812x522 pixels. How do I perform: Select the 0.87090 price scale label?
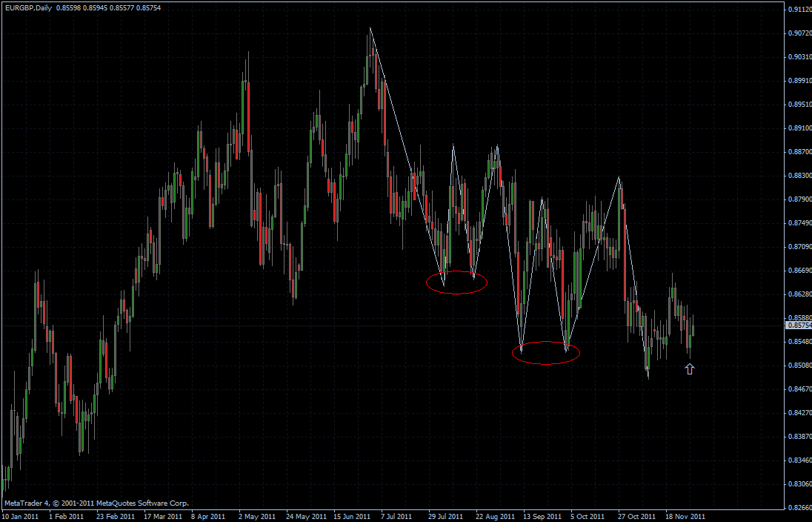800,247
